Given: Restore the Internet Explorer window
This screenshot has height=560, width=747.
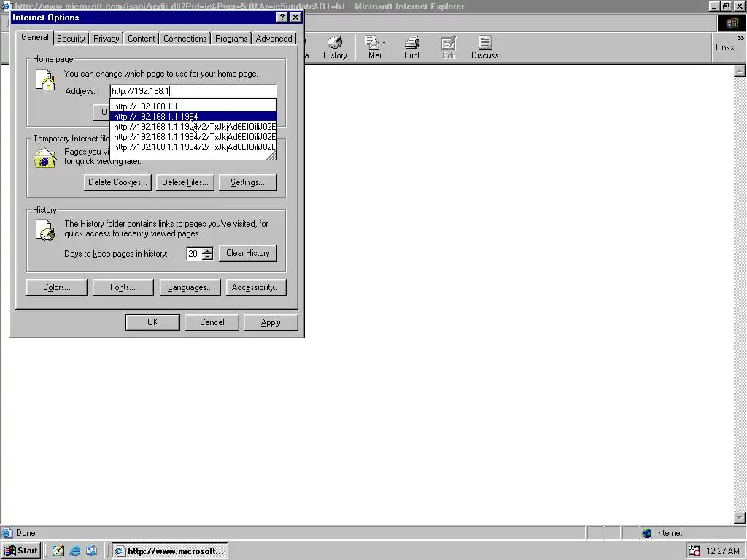Looking at the screenshot, I should tap(726, 6).
